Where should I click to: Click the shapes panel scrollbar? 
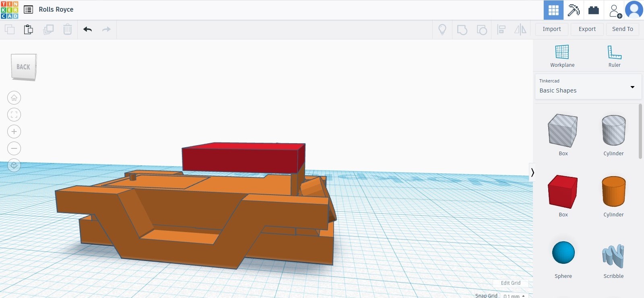coord(640,132)
